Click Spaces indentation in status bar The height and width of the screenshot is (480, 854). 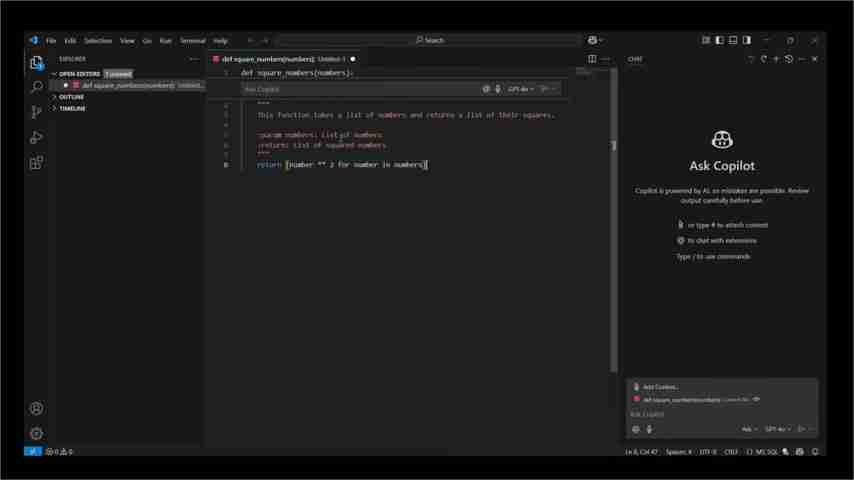[x=678, y=452]
